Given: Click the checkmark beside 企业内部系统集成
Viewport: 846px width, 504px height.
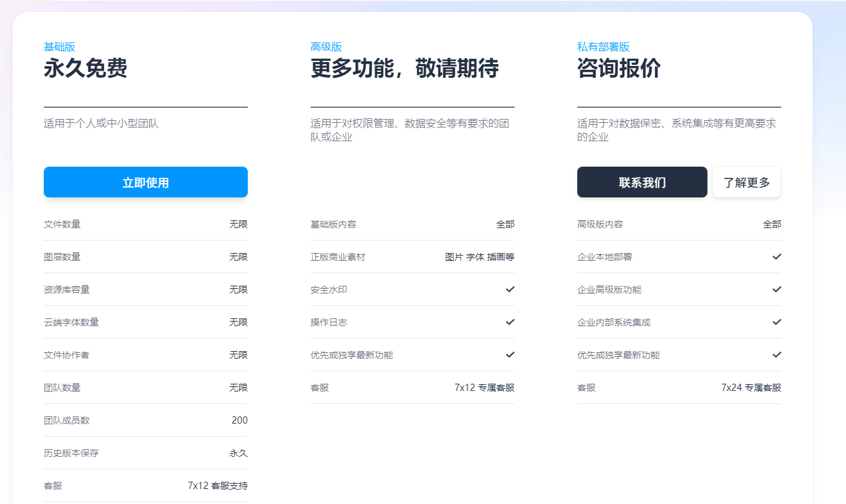Looking at the screenshot, I should click(x=777, y=322).
